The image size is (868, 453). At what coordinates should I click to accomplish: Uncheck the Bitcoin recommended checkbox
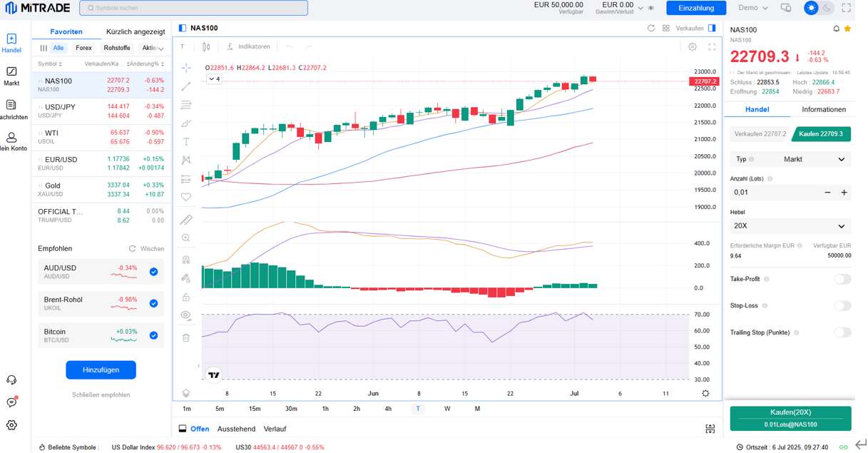tap(153, 335)
